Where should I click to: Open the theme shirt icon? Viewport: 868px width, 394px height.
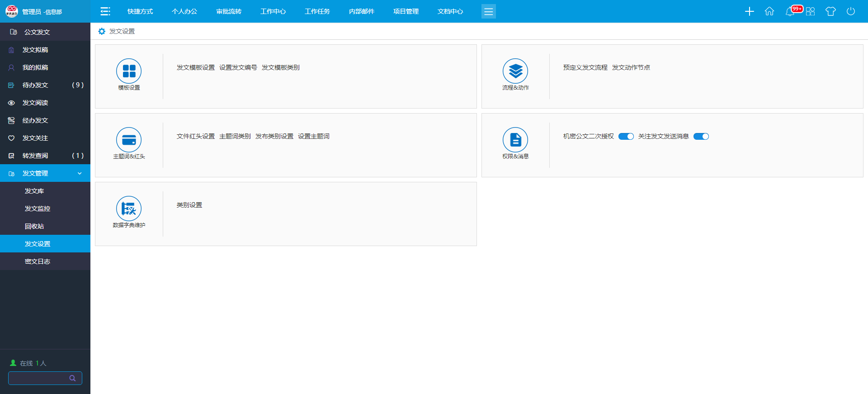point(830,11)
